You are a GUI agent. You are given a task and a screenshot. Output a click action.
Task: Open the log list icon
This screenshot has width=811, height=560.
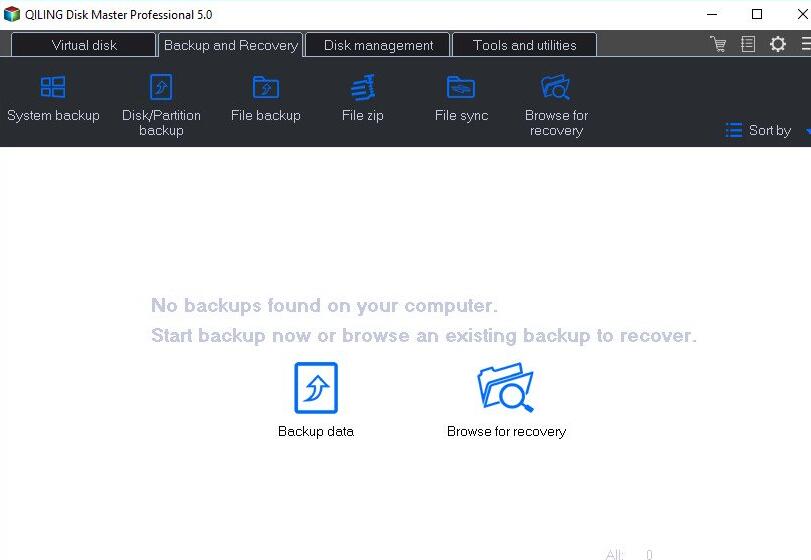[748, 44]
